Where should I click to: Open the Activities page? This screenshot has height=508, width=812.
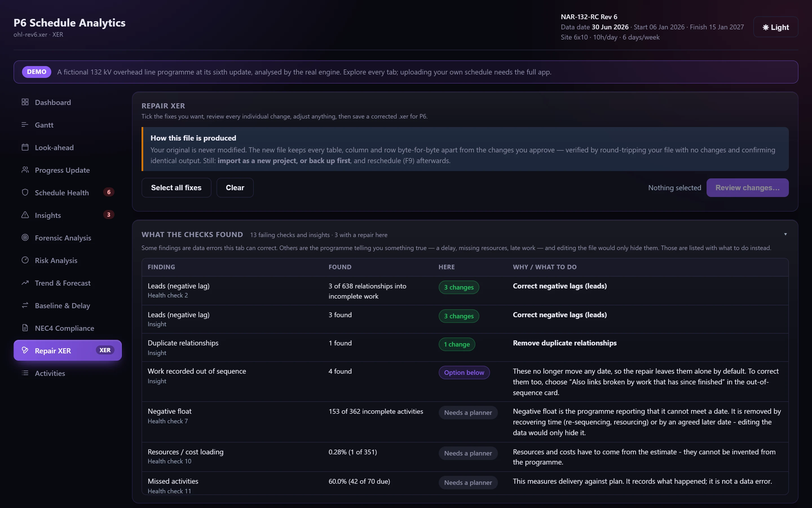(x=67, y=373)
